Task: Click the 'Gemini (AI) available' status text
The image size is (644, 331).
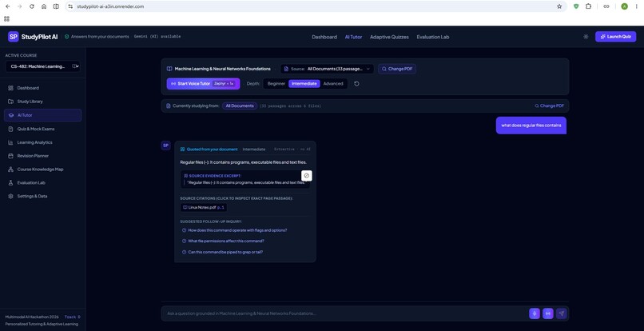Action: point(157,37)
